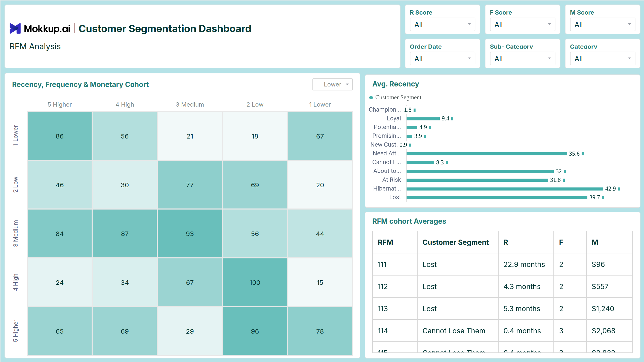Select the At Risk bar 31.8
The image size is (644, 362).
(477, 180)
